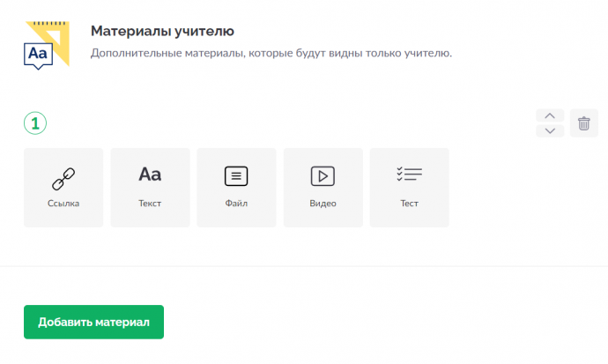
Task: Choose the Текст material type
Action: pos(150,188)
